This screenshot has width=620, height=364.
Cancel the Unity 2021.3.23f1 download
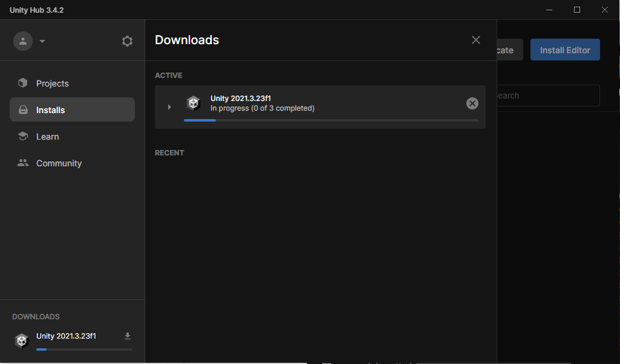472,103
